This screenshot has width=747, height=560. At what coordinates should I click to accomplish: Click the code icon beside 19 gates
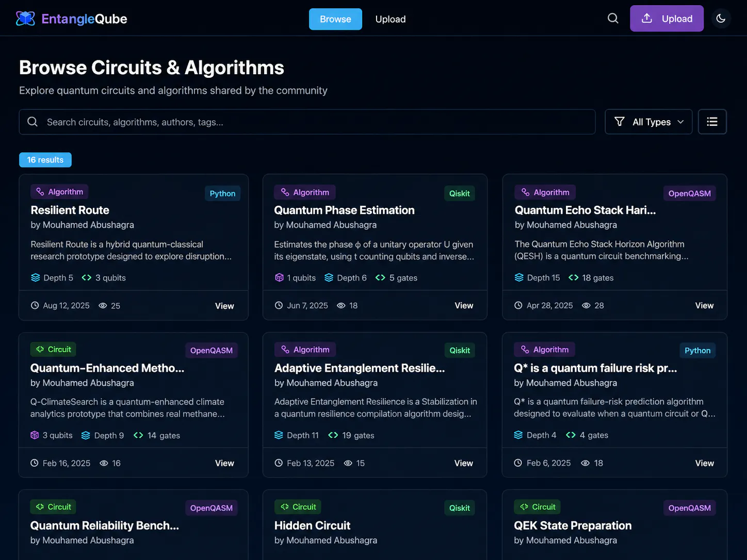pyautogui.click(x=333, y=435)
